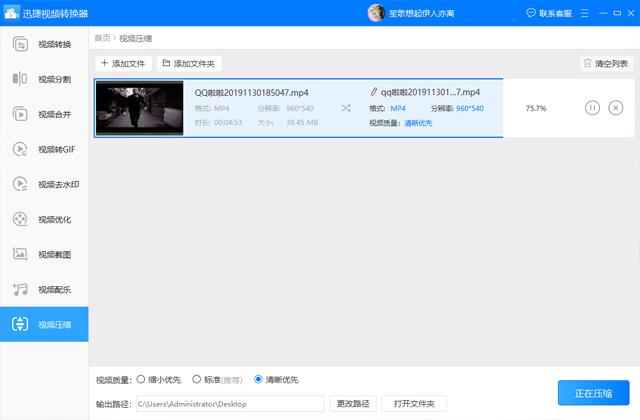
Task: Click the source size value 39.45 MB
Action: point(302,122)
